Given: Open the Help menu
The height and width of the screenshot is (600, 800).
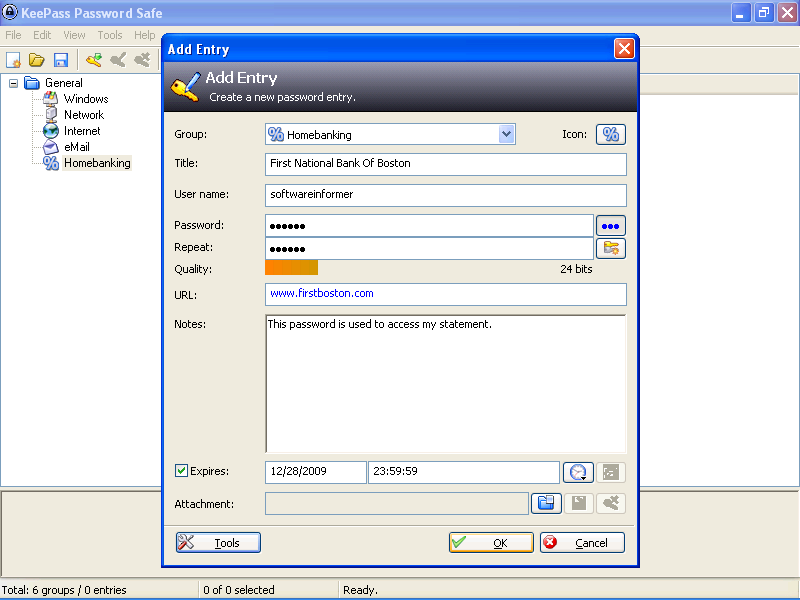Looking at the screenshot, I should tap(144, 35).
